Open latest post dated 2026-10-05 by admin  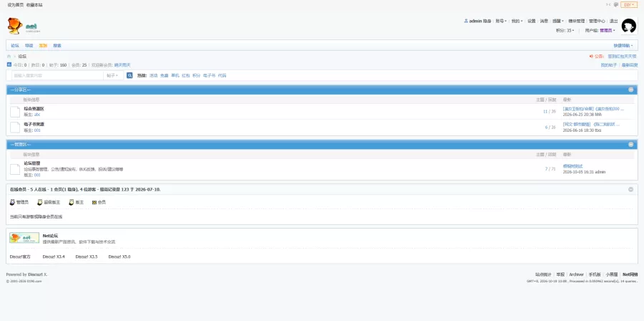coord(572,166)
